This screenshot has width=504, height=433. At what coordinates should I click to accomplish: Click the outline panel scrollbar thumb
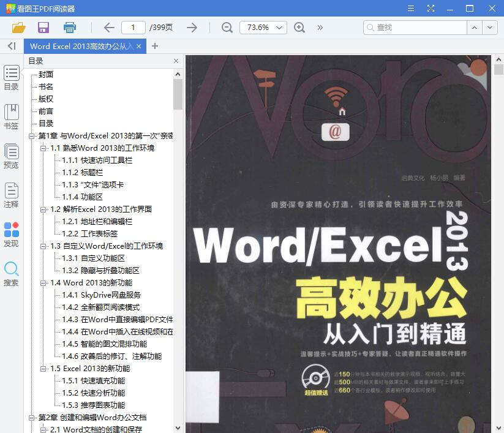pos(178,94)
